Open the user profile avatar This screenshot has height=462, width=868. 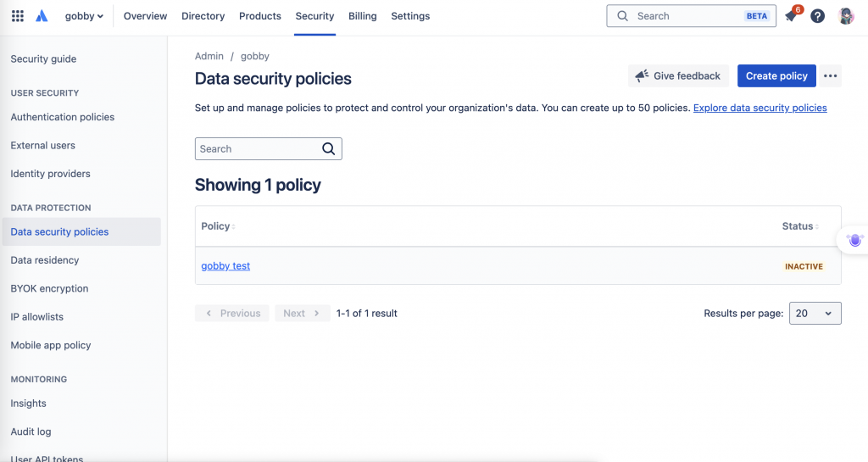click(x=845, y=16)
